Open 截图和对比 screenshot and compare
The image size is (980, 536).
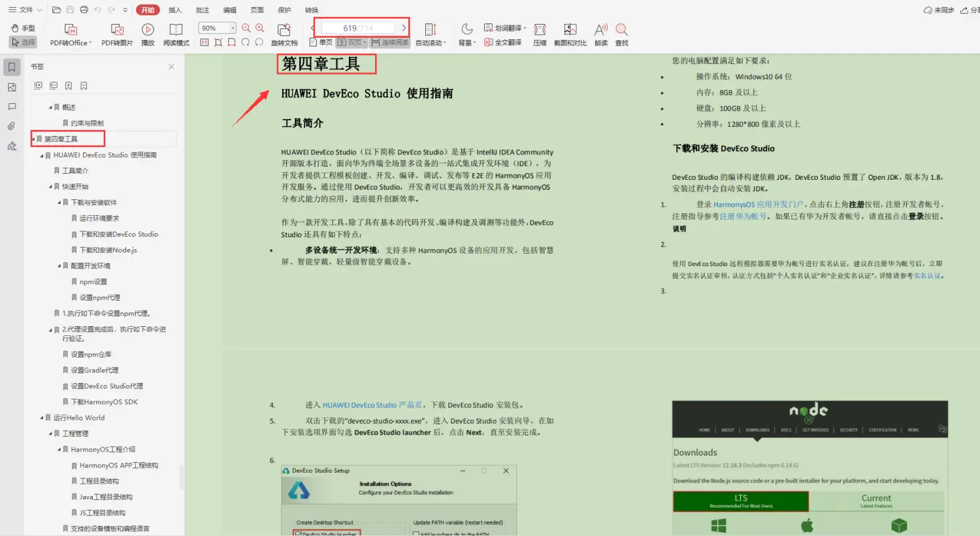coord(570,35)
